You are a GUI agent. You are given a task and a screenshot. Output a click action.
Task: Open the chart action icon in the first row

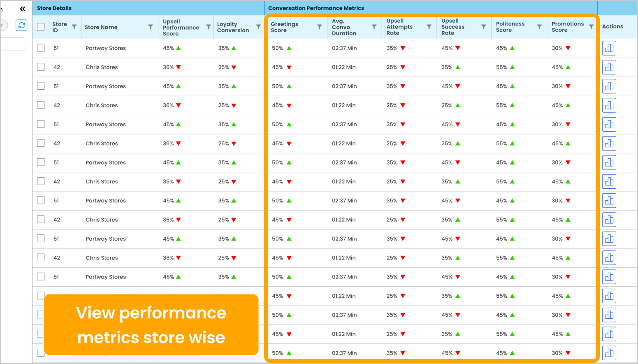click(609, 48)
